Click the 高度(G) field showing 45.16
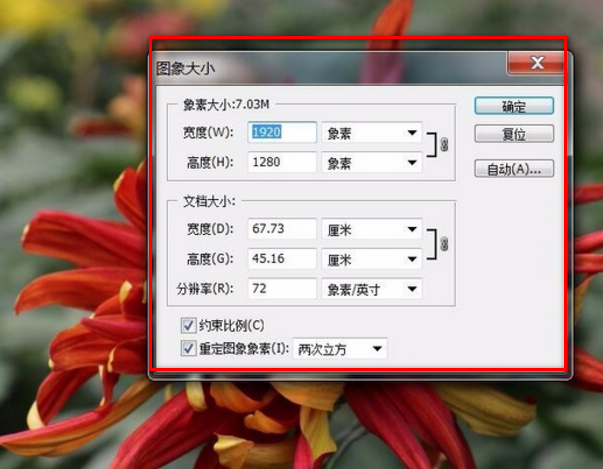Image resolution: width=603 pixels, height=469 pixels. tap(282, 258)
